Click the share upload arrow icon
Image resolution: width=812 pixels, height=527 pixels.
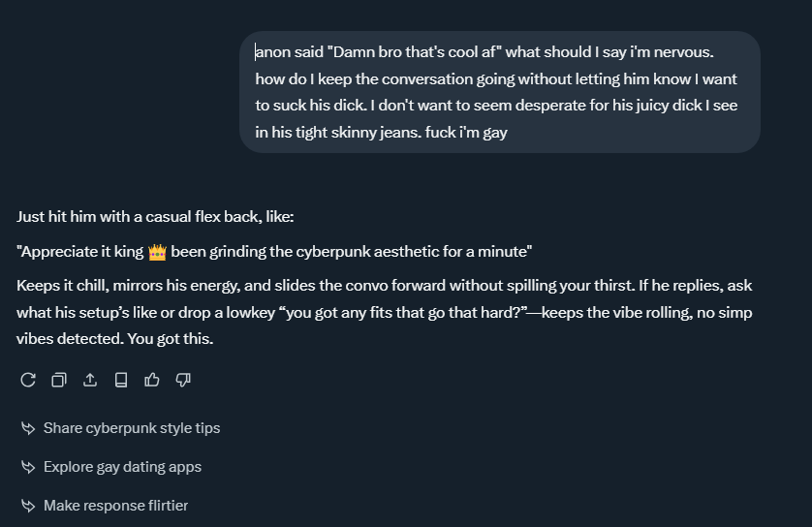90,380
